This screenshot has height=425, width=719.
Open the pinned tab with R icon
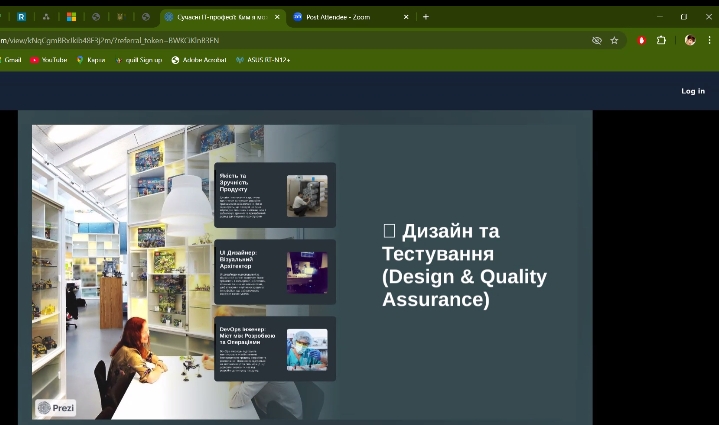coord(21,17)
